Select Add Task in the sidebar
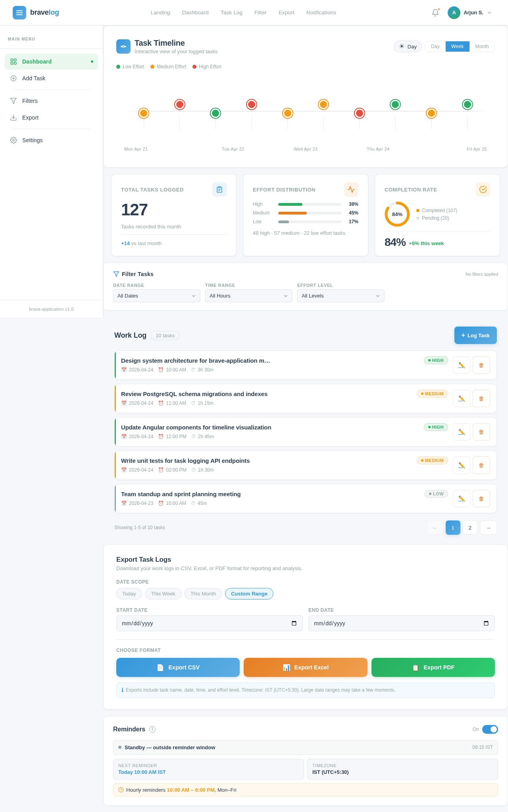Viewport: 508px width, 812px height. (x=51, y=78)
